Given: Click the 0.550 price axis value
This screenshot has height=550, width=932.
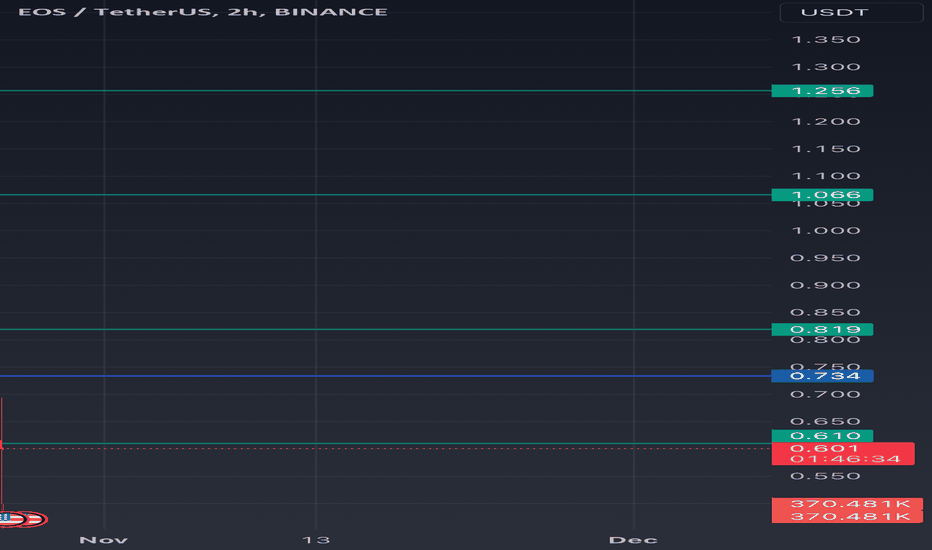Looking at the screenshot, I should pos(826,476).
